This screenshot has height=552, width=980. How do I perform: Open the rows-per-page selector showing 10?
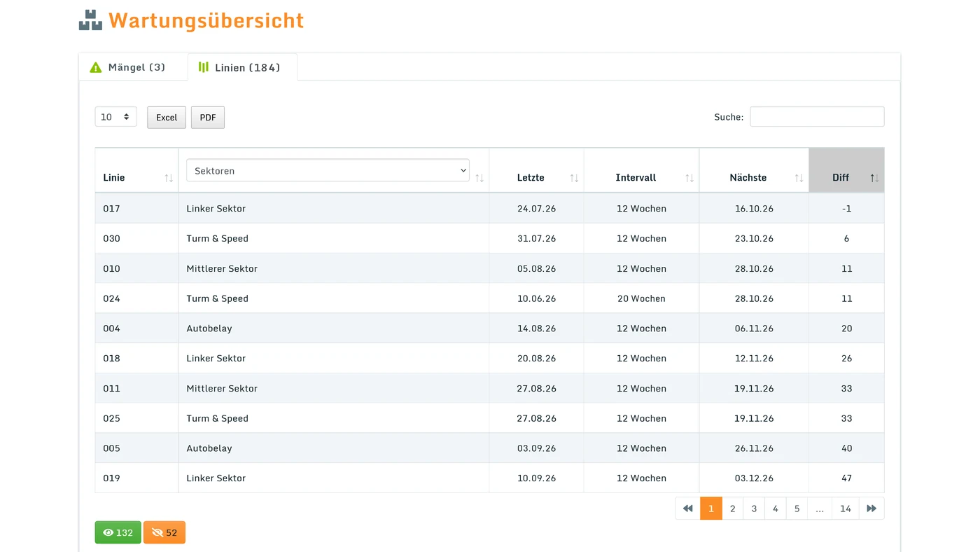[x=116, y=117]
